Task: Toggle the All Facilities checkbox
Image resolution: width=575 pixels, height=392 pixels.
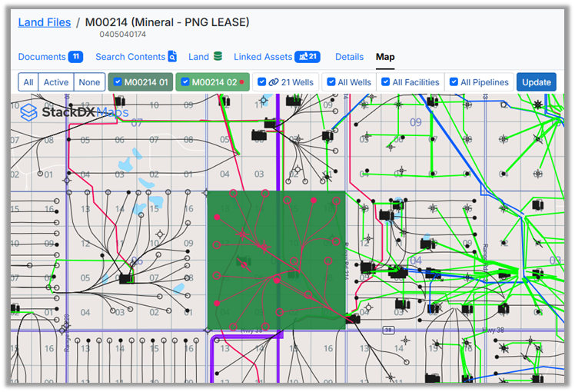Action: point(386,82)
